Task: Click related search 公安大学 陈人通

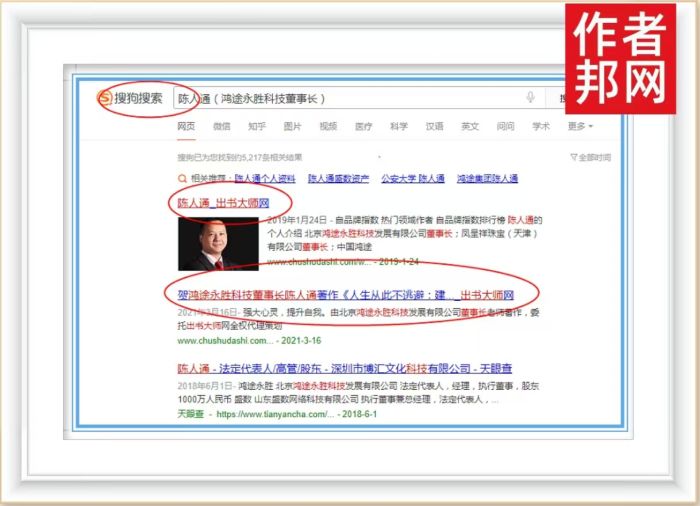Action: click(412, 179)
